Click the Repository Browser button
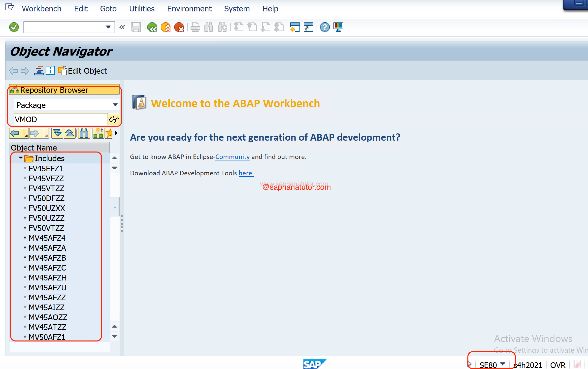The image size is (588, 369). pyautogui.click(x=64, y=90)
